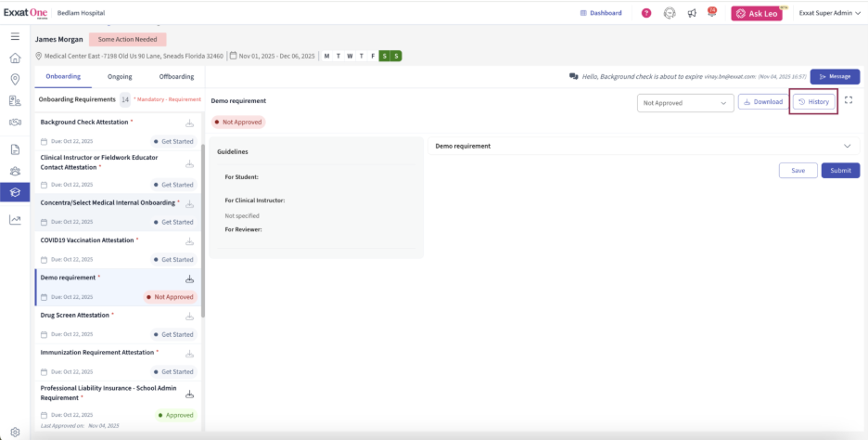Click the announcements megaphone icon

coord(692,13)
